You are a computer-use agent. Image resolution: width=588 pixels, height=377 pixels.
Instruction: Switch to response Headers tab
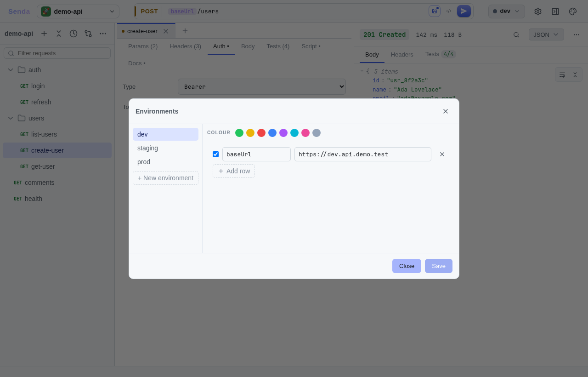tap(402, 54)
